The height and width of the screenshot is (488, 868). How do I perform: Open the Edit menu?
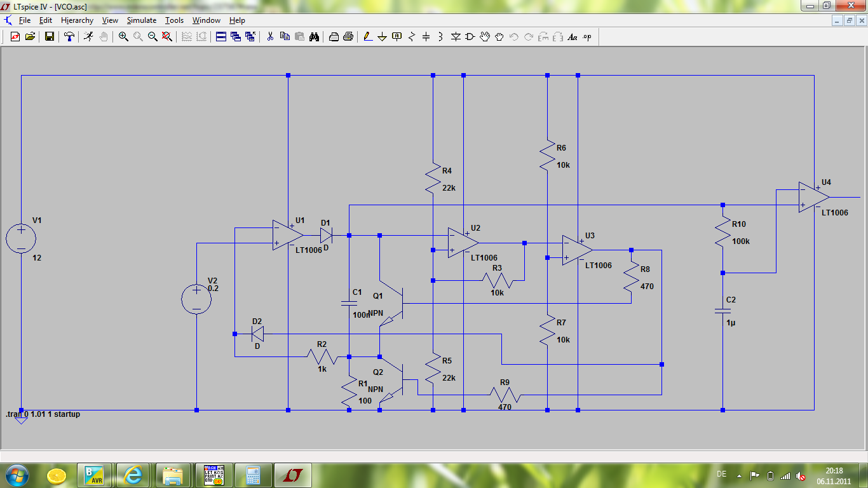[46, 20]
